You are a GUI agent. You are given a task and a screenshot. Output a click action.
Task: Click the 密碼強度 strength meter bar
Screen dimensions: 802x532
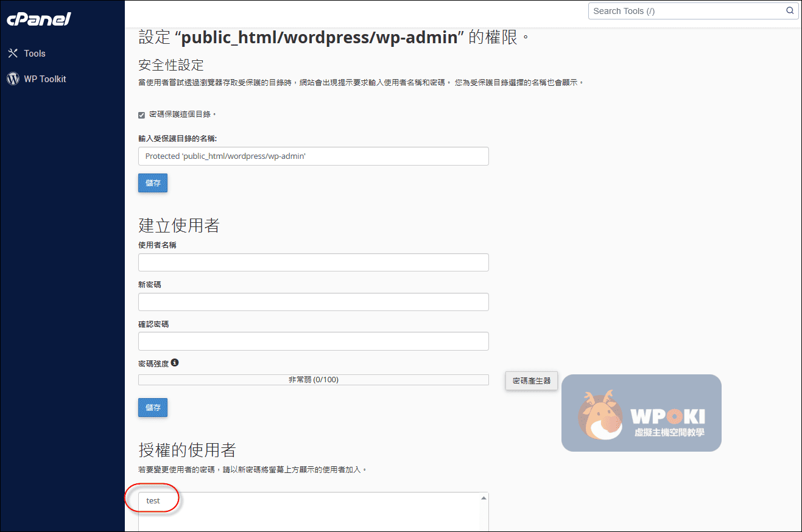point(313,380)
